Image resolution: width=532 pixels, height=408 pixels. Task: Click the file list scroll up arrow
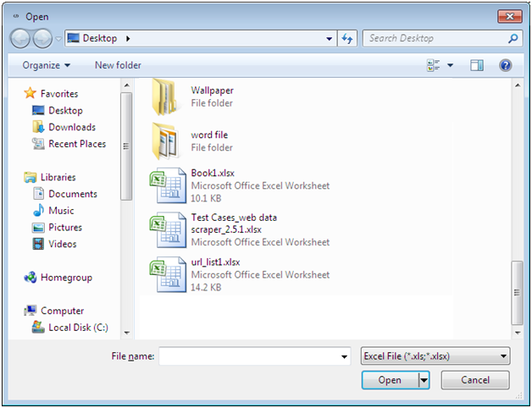click(517, 85)
